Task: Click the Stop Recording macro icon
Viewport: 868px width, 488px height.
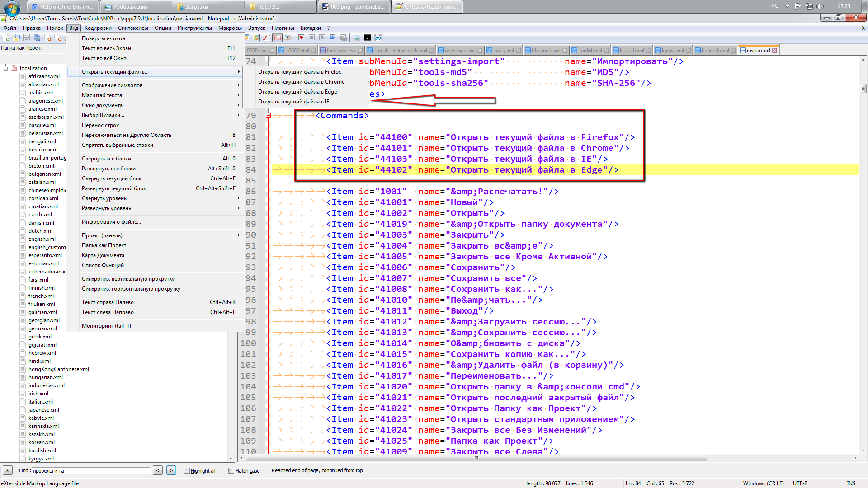Action: pyautogui.click(x=311, y=38)
